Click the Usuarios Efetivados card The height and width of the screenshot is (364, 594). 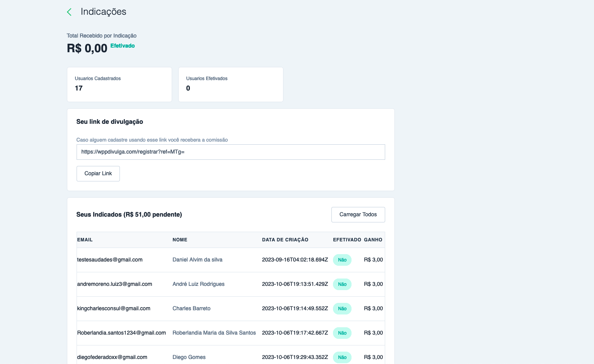230,84
